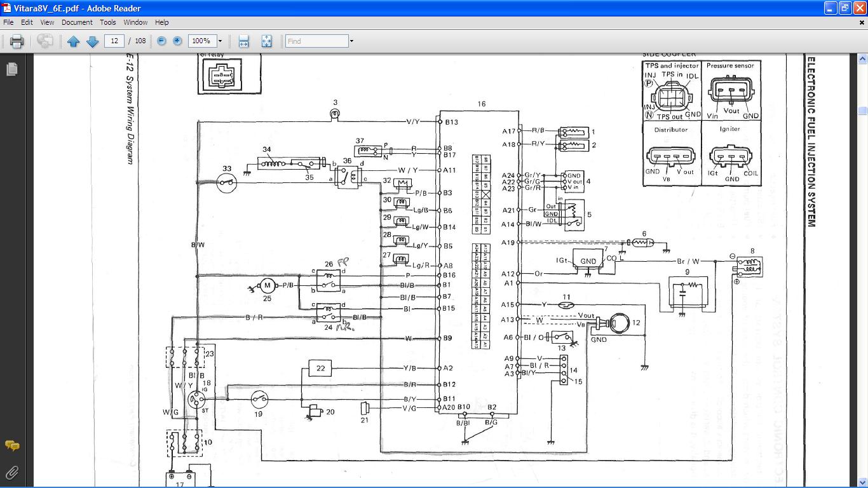
Task: Open the Tools menu
Action: tap(108, 22)
